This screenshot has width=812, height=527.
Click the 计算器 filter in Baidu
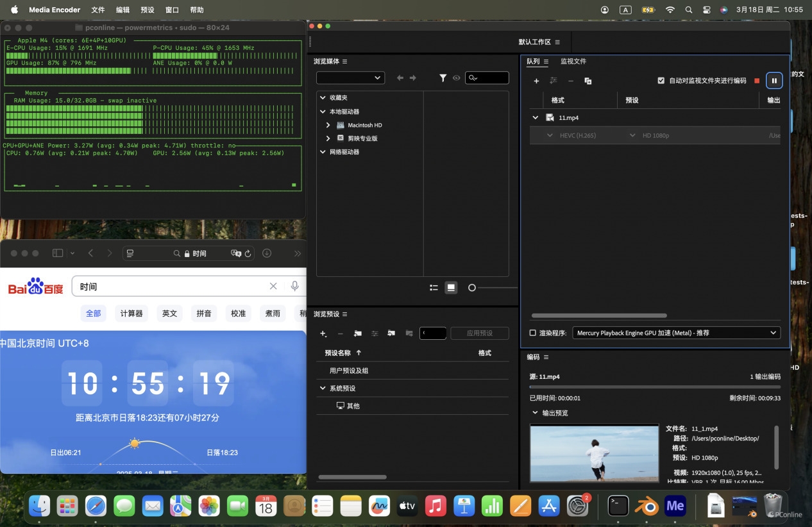tap(131, 314)
